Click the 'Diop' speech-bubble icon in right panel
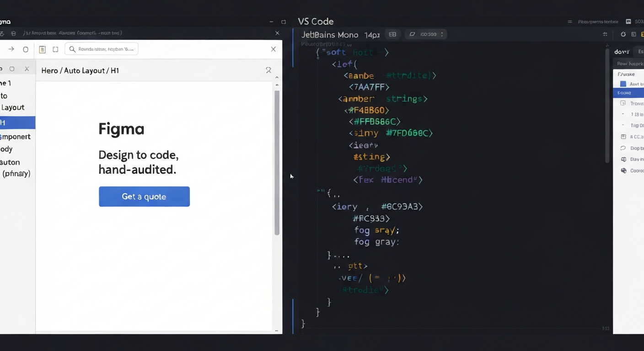 point(623,148)
